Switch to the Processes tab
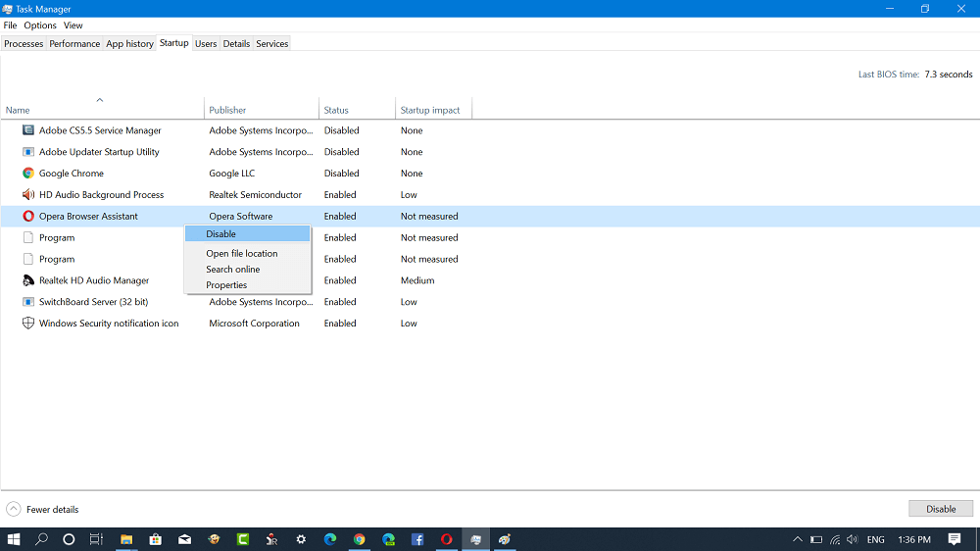980x551 pixels. [x=24, y=43]
